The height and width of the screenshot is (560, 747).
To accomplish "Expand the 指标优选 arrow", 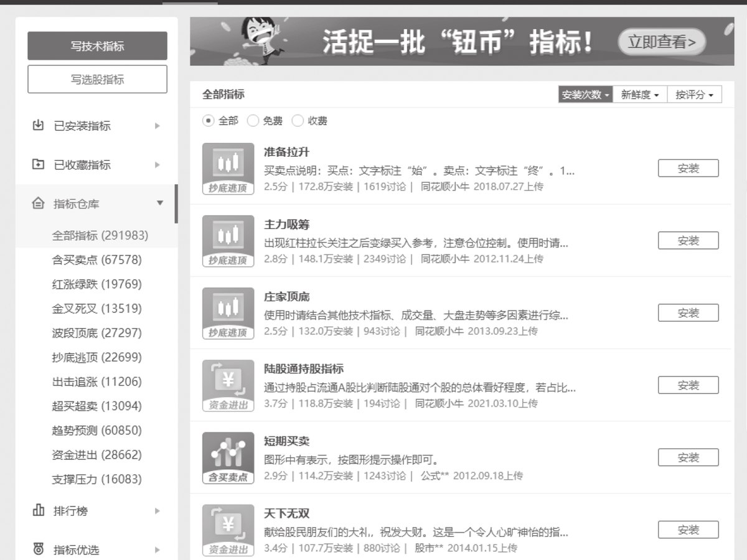I will (157, 549).
